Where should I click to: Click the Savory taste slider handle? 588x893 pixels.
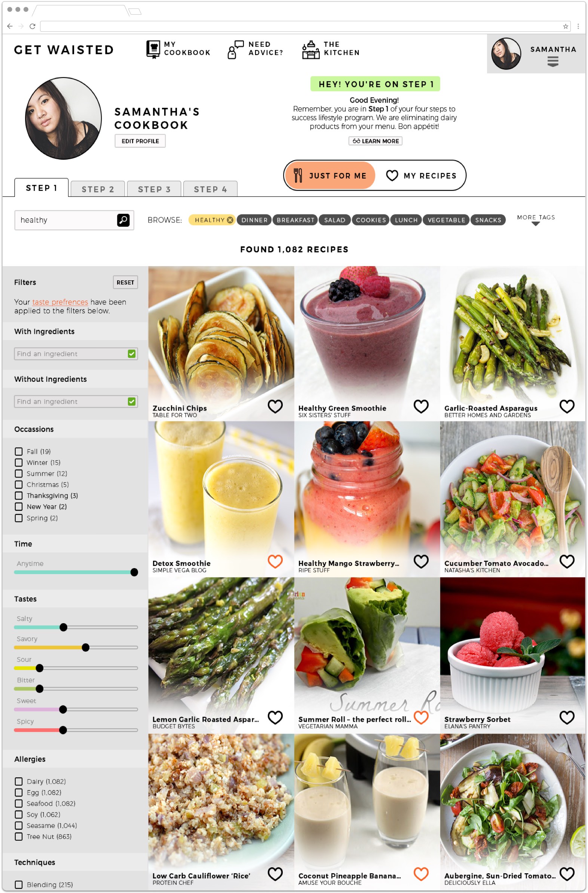click(86, 647)
